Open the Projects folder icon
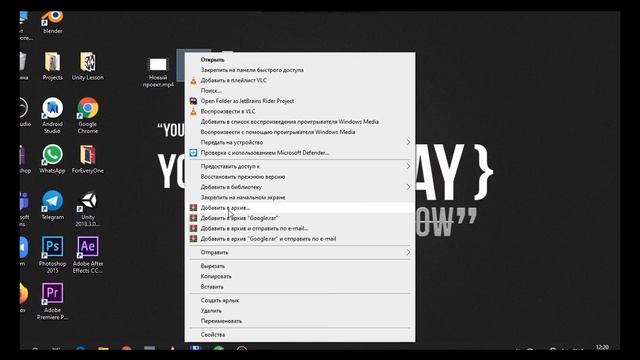 click(x=53, y=66)
